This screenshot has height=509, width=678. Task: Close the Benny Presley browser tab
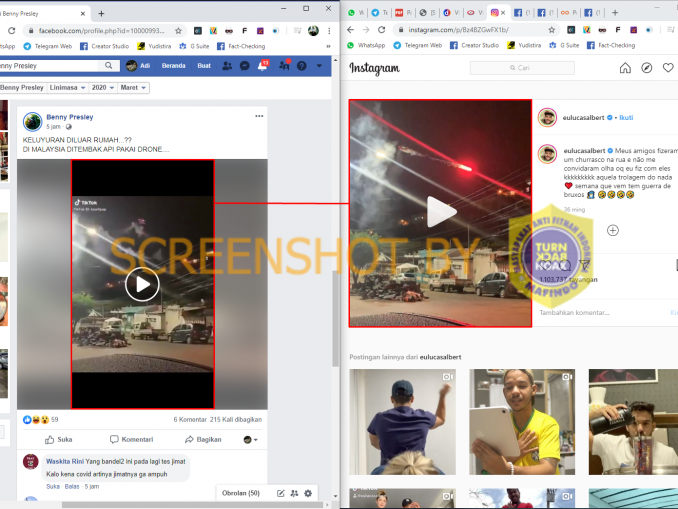(x=83, y=13)
